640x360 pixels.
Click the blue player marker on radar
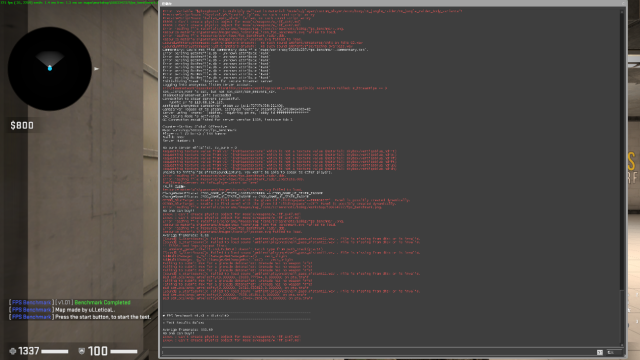tap(50, 68)
